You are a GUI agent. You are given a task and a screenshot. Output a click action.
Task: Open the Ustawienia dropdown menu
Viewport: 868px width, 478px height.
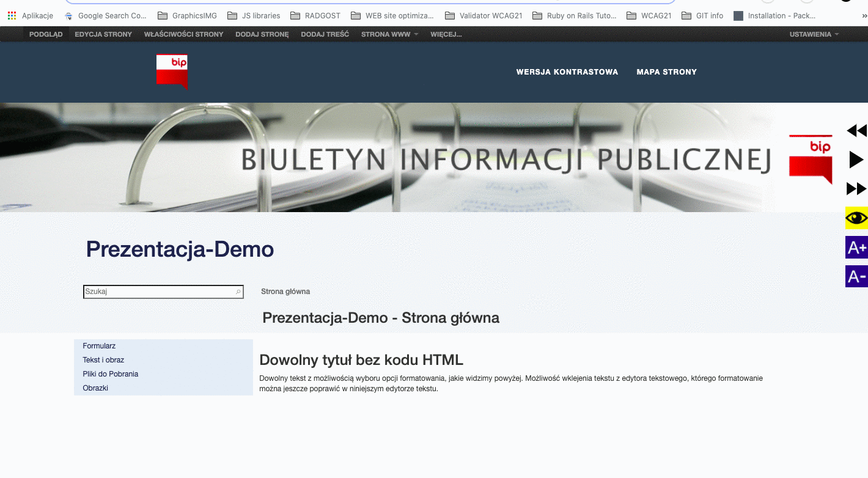pyautogui.click(x=814, y=34)
